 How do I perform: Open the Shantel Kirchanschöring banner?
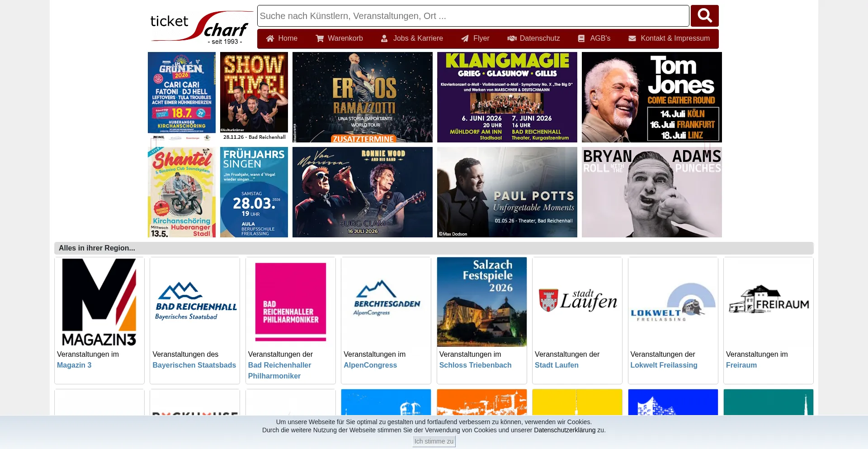tap(182, 192)
